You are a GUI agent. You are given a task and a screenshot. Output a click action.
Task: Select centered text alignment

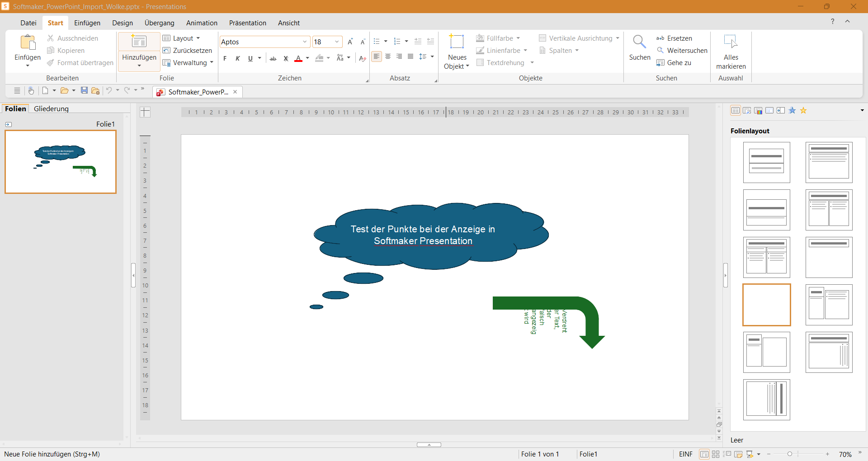(x=388, y=56)
